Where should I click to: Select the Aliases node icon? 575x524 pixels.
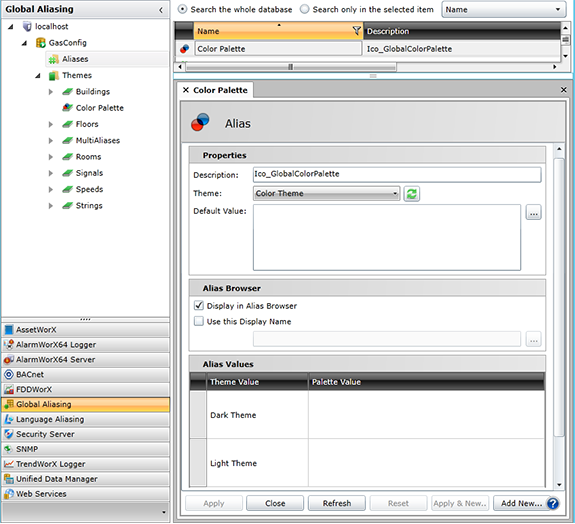click(54, 59)
